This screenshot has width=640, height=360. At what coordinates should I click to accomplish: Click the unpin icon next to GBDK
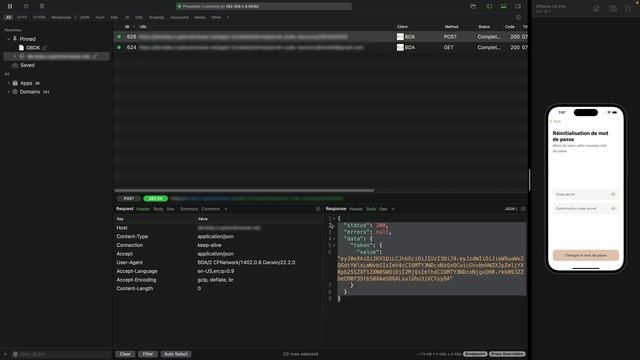coord(44,48)
